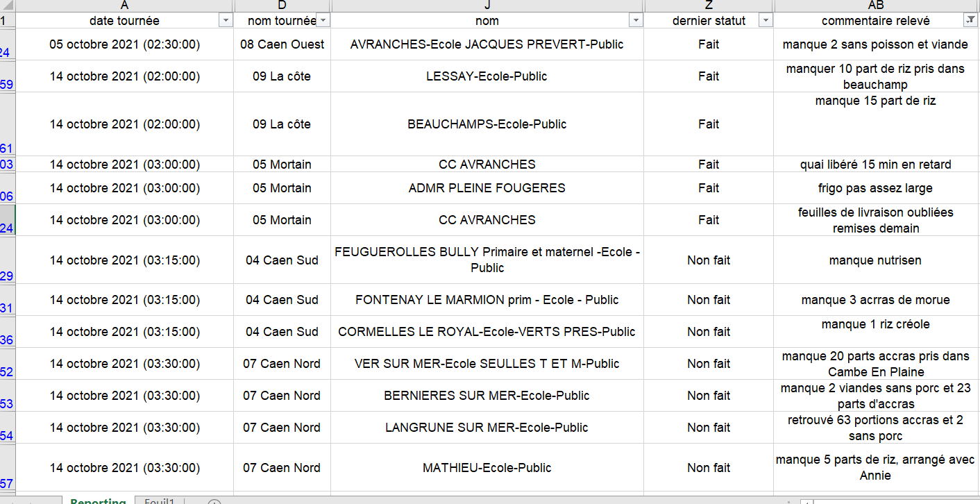Select comment 'quai libéré 15 min en retard'
The image size is (980, 504).
[876, 165]
